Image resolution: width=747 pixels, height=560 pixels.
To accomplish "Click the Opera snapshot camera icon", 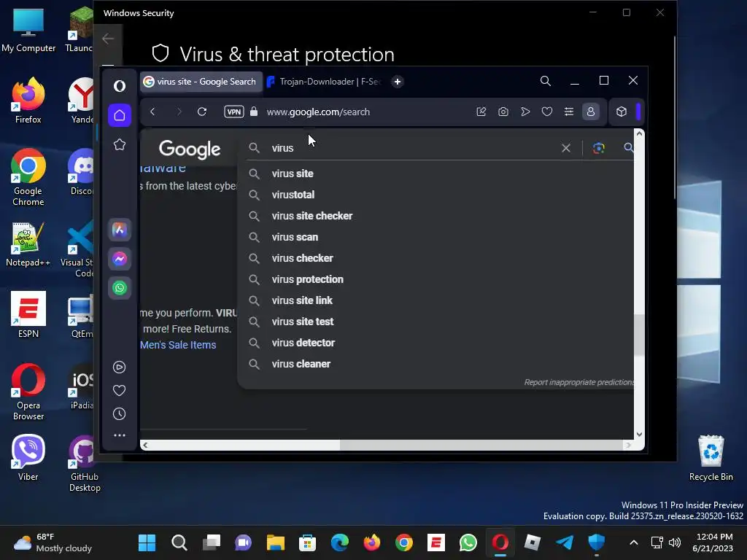I will coord(503,112).
